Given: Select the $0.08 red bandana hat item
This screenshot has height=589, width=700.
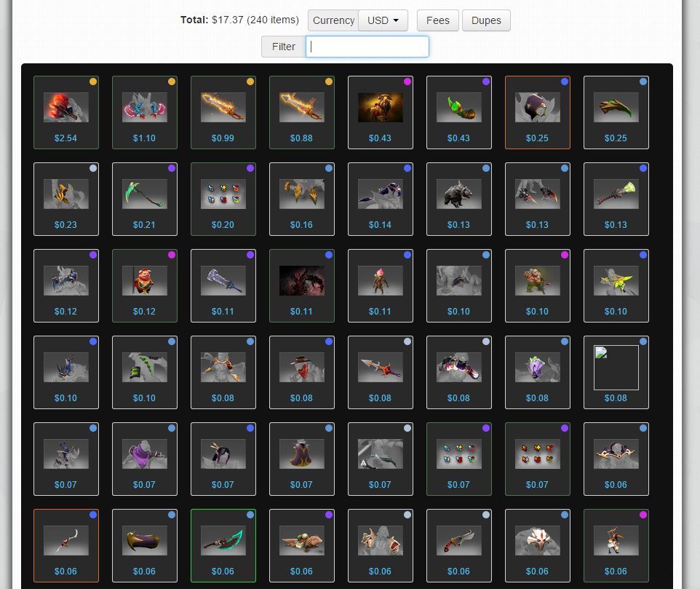Looking at the screenshot, I should [302, 373].
